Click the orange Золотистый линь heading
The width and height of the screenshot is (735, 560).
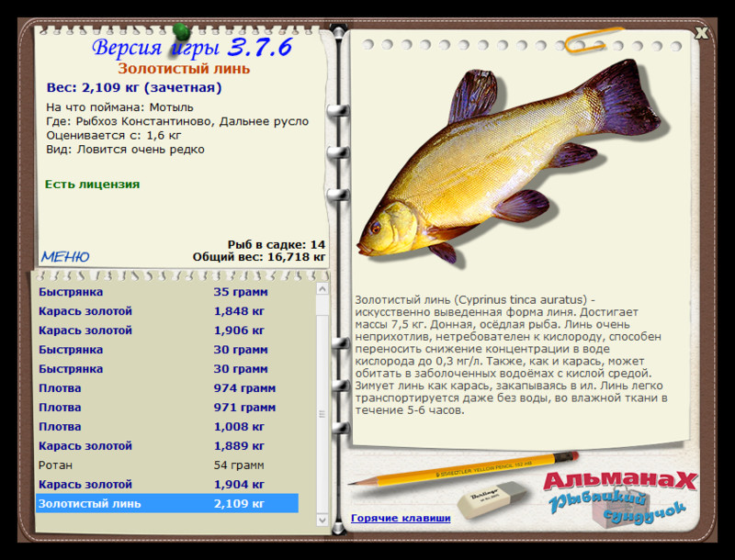point(184,69)
